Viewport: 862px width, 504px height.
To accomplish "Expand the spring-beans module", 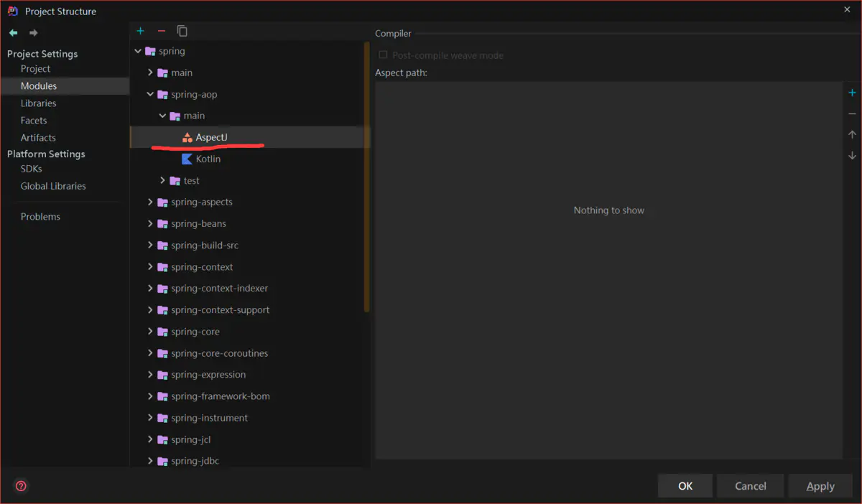I will 150,223.
